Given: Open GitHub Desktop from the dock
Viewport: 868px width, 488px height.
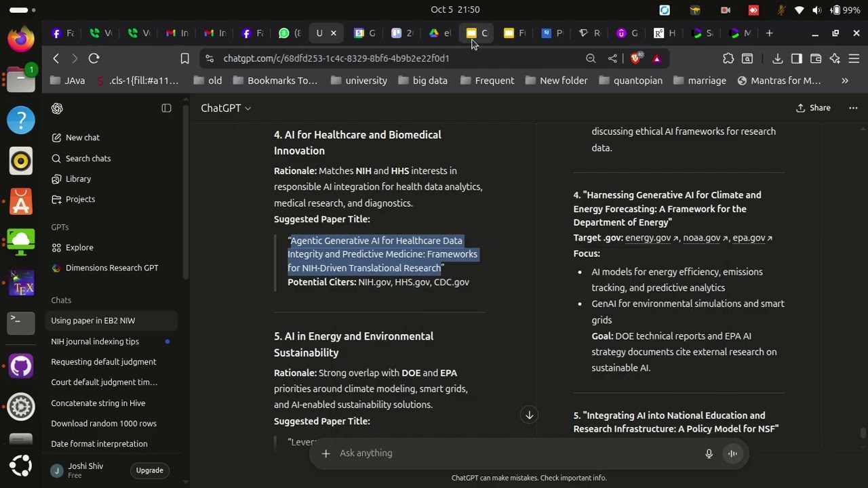Looking at the screenshot, I should [21, 366].
